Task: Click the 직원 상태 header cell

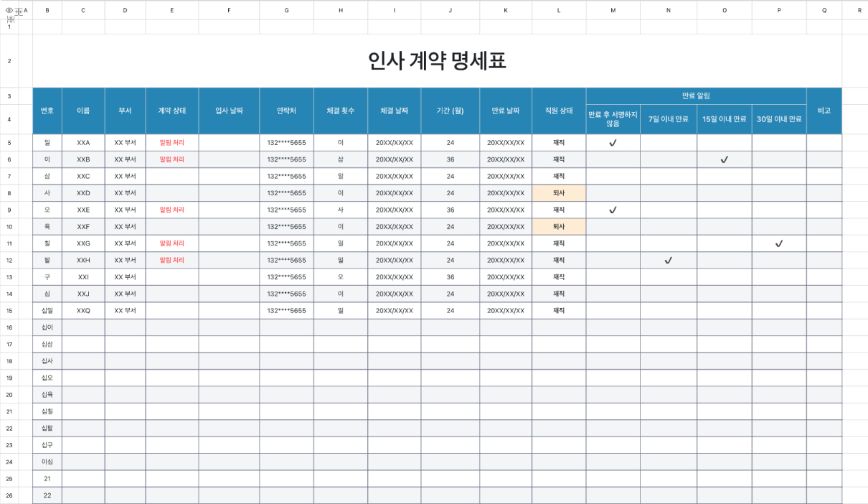Action: pos(559,111)
